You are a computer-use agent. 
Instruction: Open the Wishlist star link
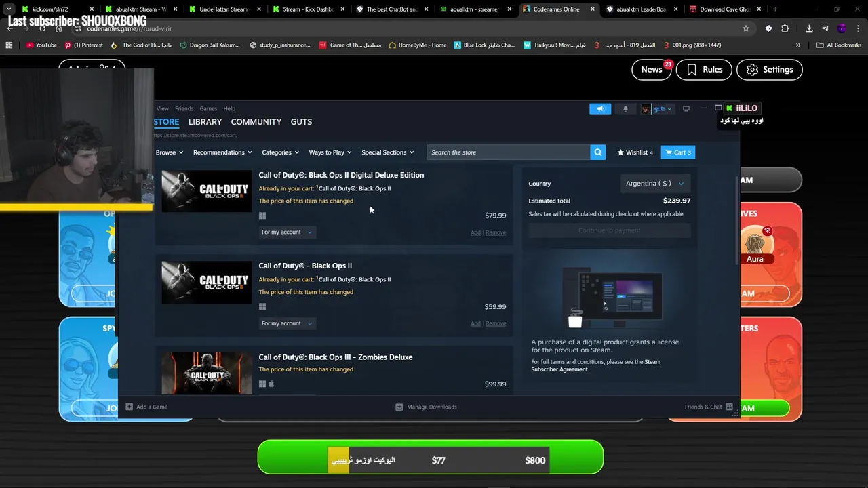[x=635, y=152]
